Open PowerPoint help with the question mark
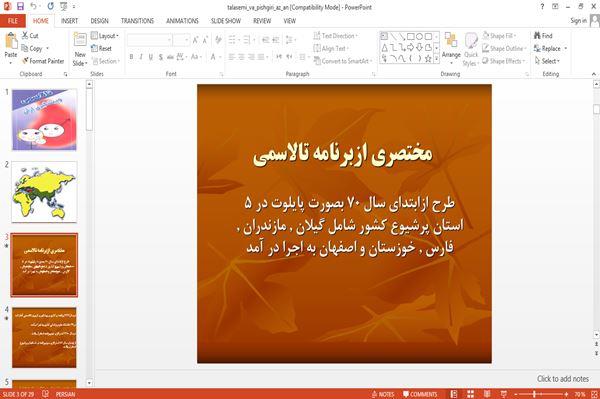 tap(542, 7)
